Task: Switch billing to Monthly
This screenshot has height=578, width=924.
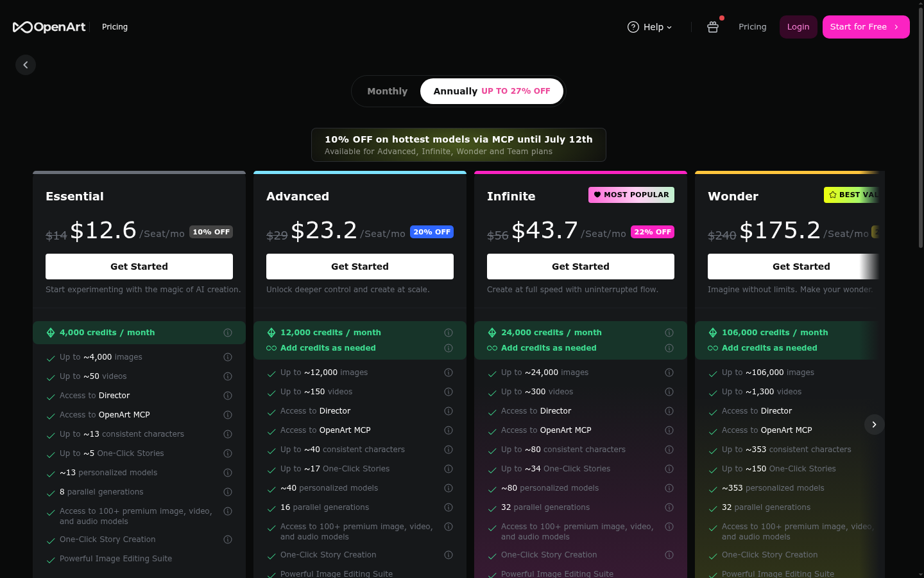Action: [387, 91]
